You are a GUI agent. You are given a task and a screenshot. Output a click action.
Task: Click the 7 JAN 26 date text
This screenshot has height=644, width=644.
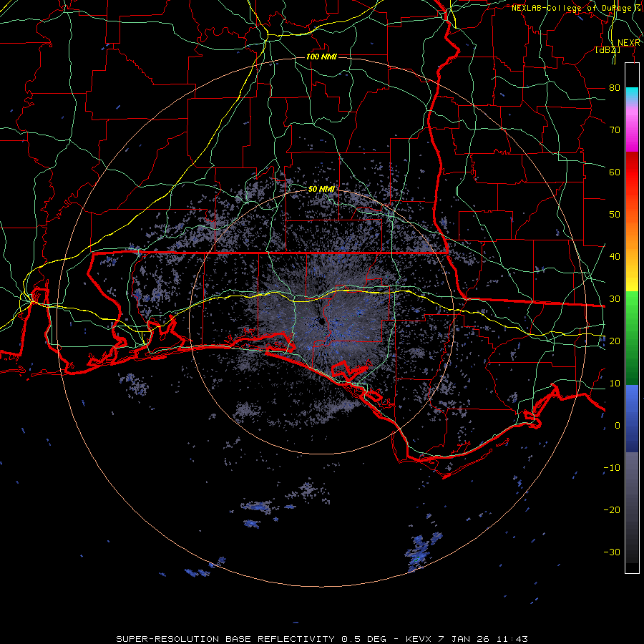click(x=463, y=639)
